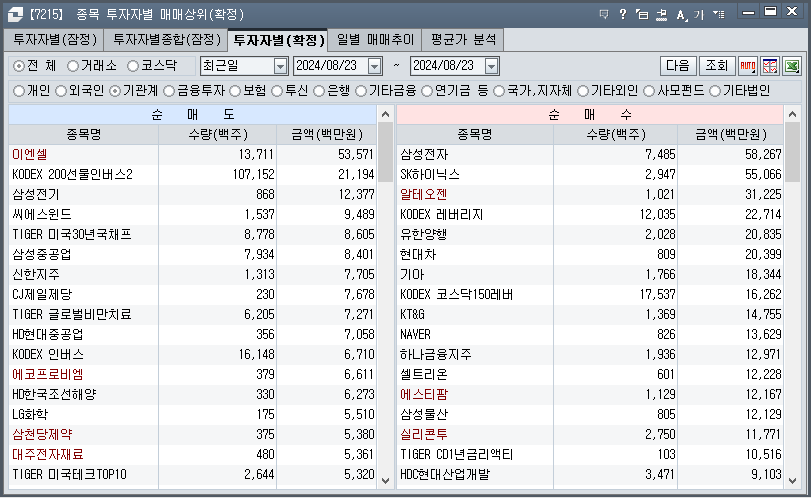Select the 은행 radio button
Screen dimensions: 811x498
319,91
